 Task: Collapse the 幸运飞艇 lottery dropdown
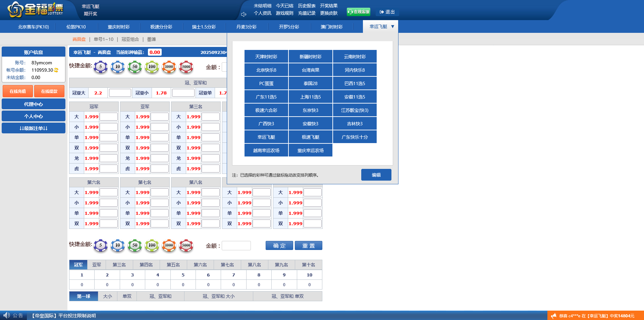click(392, 26)
